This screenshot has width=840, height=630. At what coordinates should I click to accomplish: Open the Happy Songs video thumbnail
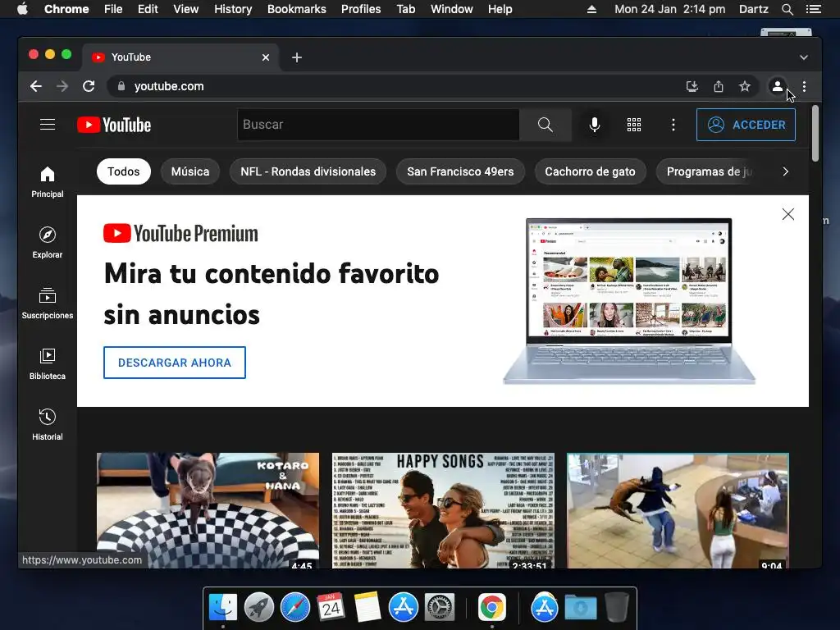click(443, 510)
